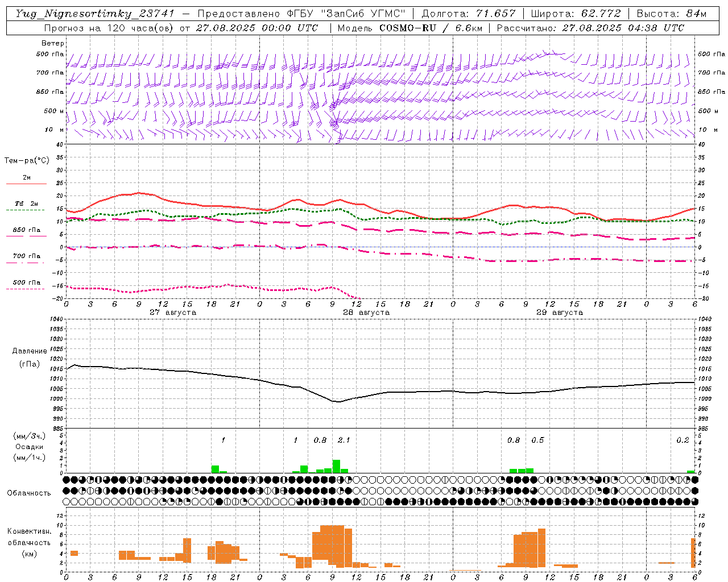Click the Давление panel label
The width and height of the screenshot is (728, 582).
pyautogui.click(x=30, y=351)
